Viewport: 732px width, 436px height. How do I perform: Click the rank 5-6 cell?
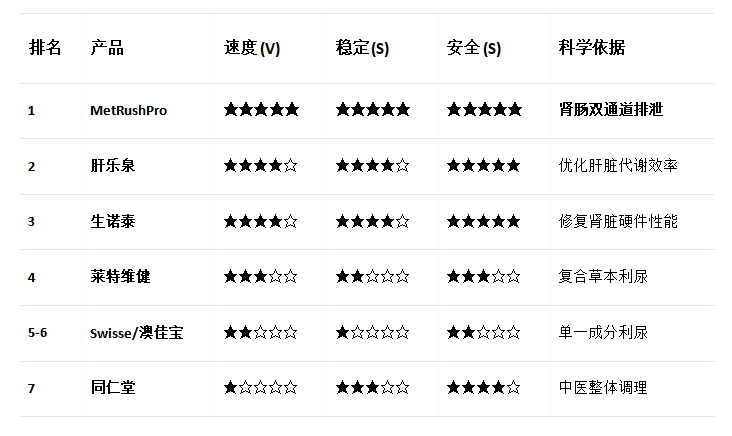38,332
